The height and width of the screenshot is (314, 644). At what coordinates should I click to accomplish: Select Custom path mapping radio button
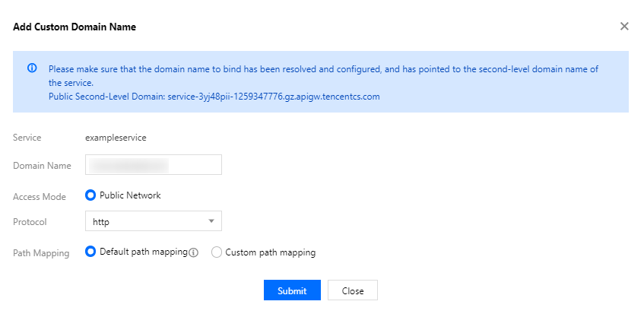click(217, 252)
